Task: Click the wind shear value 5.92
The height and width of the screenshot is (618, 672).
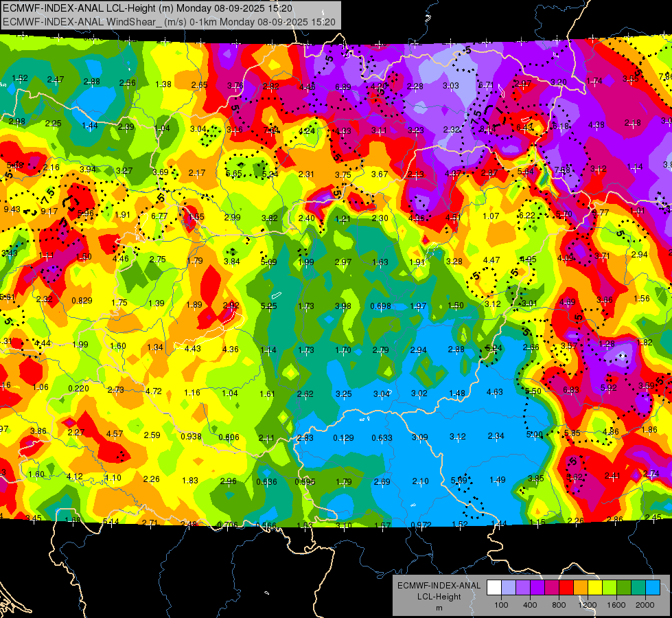Action: [x=609, y=388]
